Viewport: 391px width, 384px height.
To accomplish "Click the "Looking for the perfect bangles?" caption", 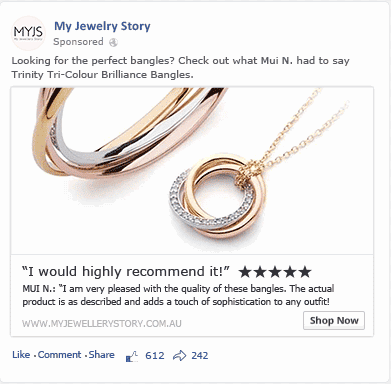I will pos(180,68).
